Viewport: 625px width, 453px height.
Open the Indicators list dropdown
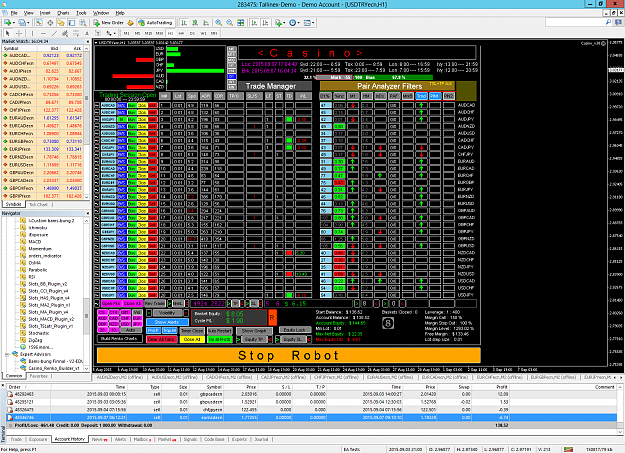point(284,23)
